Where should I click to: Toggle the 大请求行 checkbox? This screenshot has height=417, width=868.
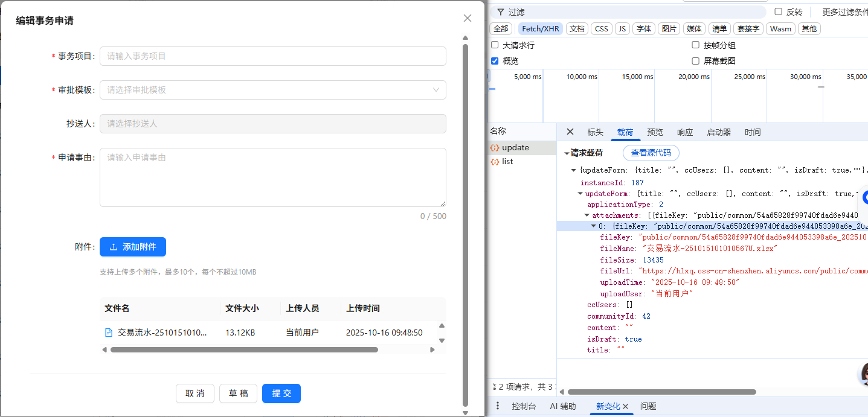tap(495, 45)
